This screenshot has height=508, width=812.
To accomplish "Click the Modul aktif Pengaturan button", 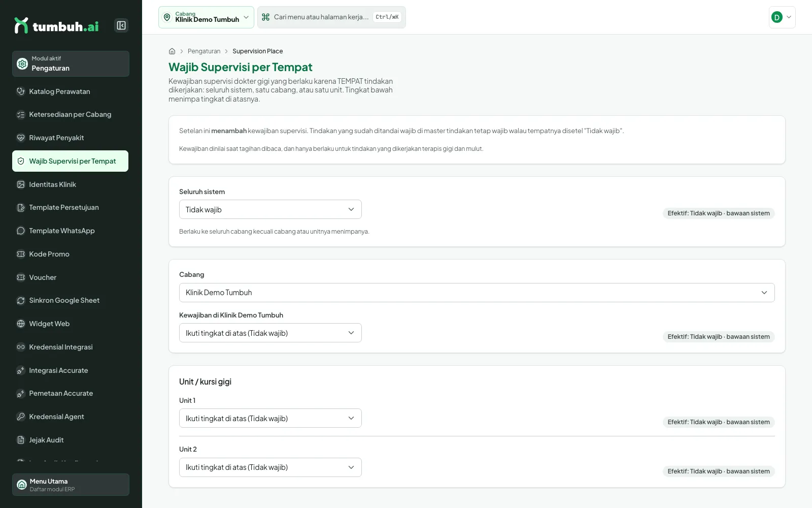I will pos(71,63).
